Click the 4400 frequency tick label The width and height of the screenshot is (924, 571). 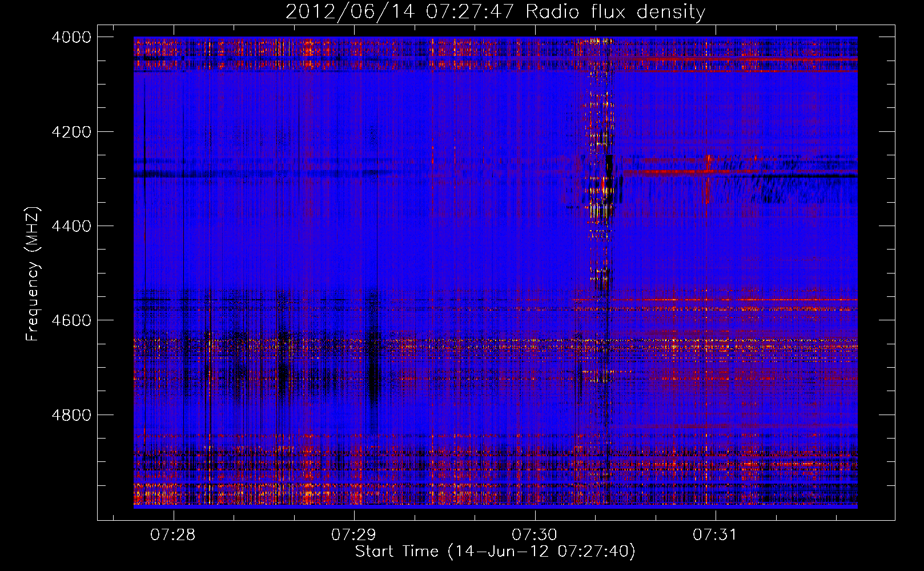point(71,226)
